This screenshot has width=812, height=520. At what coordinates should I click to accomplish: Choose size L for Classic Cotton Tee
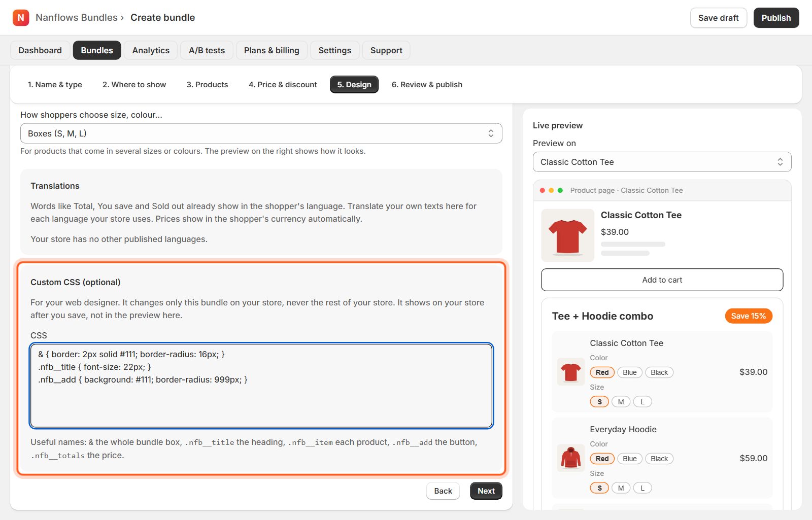(642, 402)
